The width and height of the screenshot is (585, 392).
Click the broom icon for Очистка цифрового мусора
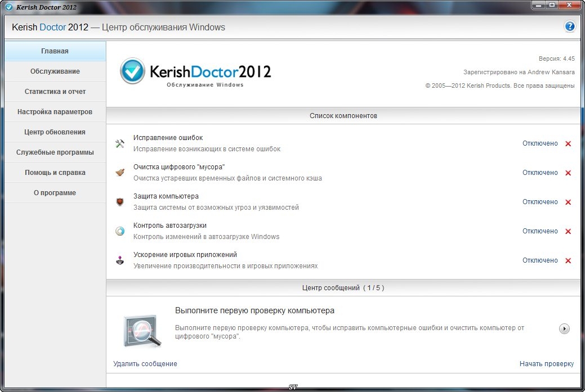point(119,173)
